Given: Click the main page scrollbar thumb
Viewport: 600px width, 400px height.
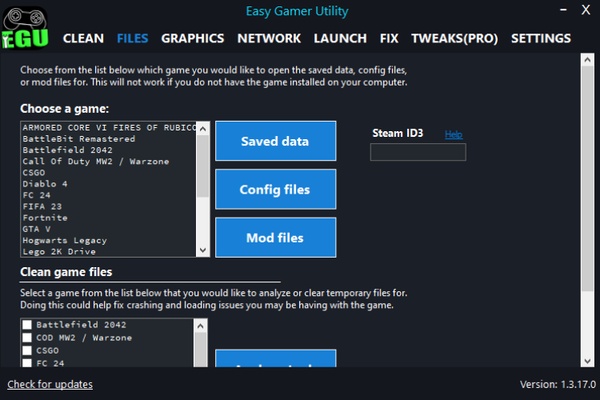Looking at the screenshot, I should coord(587,179).
